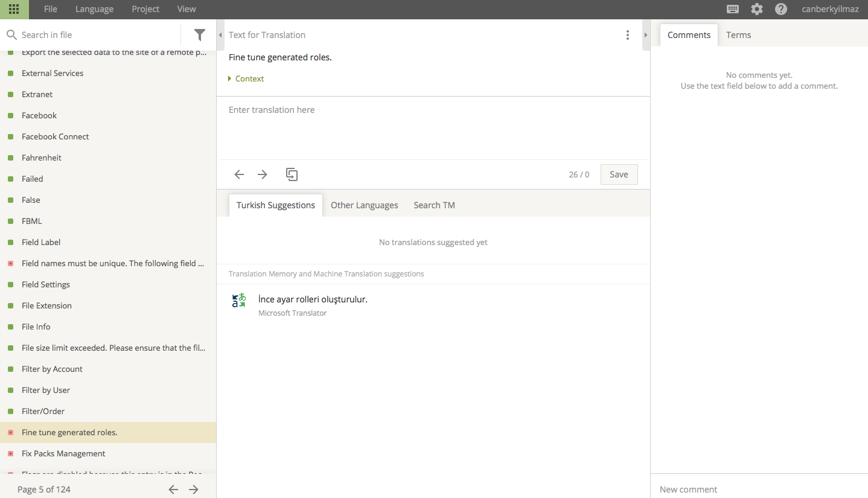Open the three-dot options menu

(628, 35)
